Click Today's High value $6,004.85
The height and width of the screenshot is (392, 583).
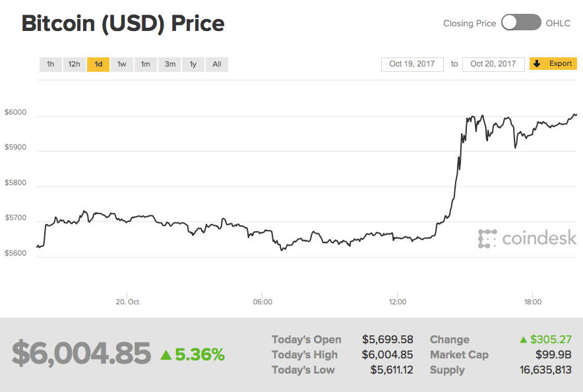coord(388,354)
